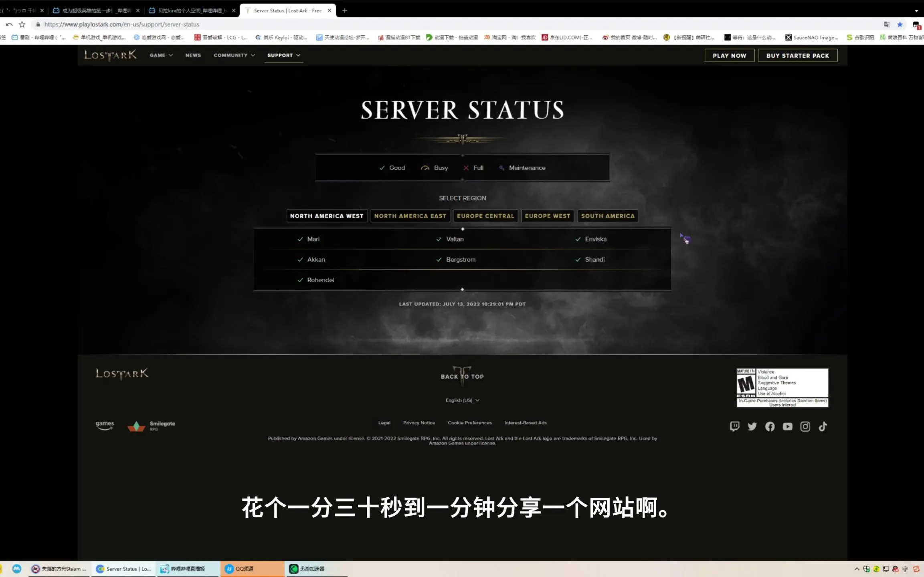Open the Facebook social icon in footer
This screenshot has width=924, height=577.
pos(770,426)
